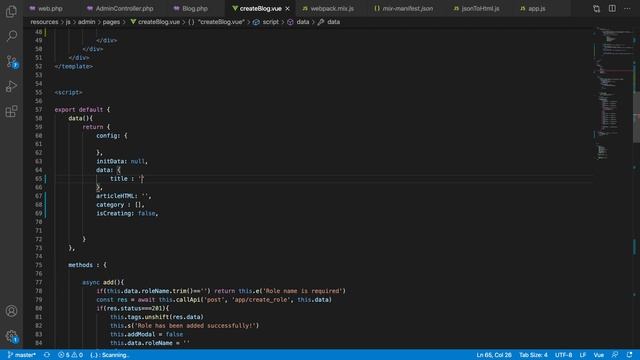Open the Explorer view in activity bar
640x360 pixels.
click(x=11, y=11)
